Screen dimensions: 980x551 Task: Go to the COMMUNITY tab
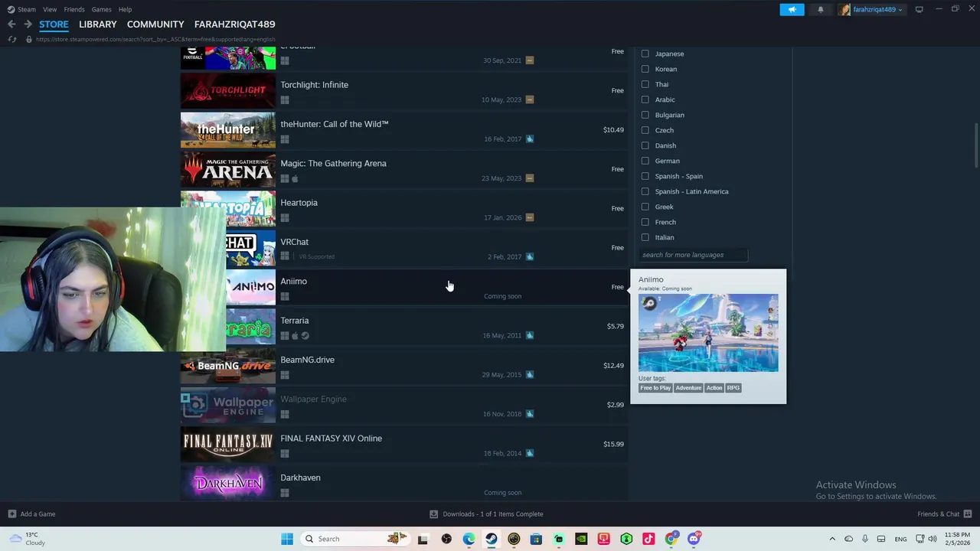pyautogui.click(x=155, y=24)
